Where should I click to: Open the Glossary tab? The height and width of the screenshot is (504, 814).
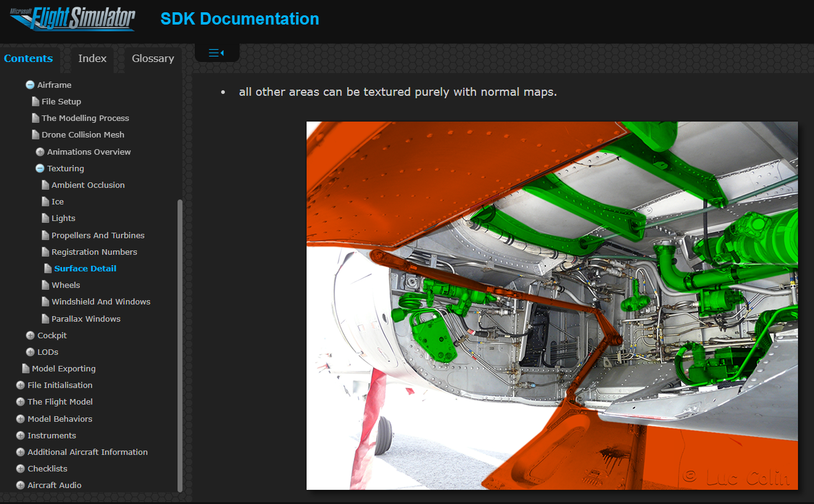(153, 58)
